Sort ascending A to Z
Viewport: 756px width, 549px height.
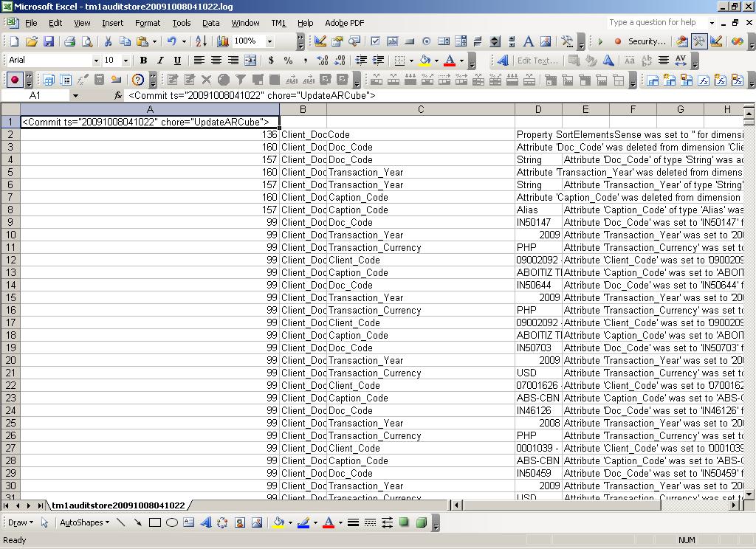(x=201, y=41)
